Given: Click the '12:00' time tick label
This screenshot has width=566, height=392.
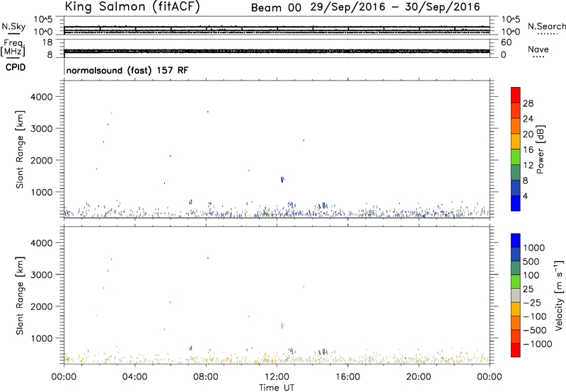Looking at the screenshot, I should click(x=277, y=377).
